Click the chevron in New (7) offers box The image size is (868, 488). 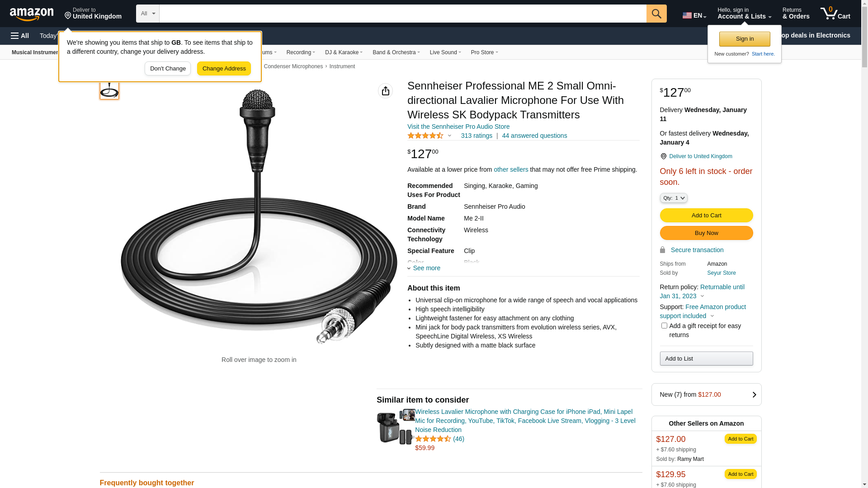(754, 394)
